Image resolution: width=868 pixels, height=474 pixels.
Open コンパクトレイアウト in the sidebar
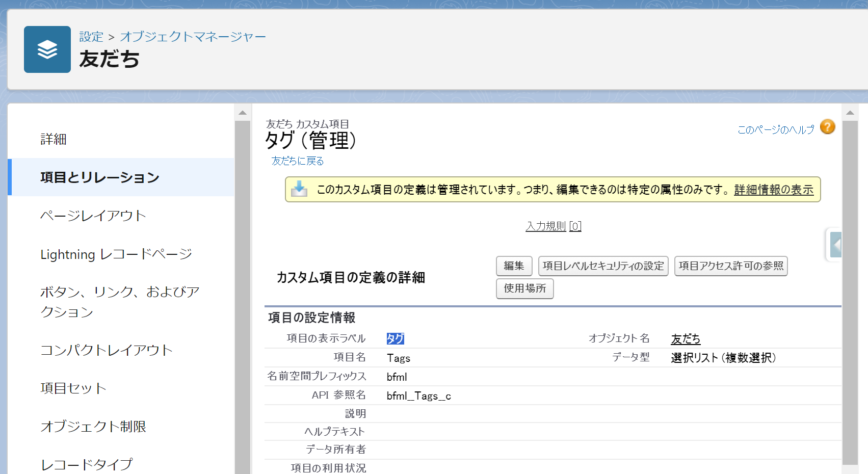(107, 350)
